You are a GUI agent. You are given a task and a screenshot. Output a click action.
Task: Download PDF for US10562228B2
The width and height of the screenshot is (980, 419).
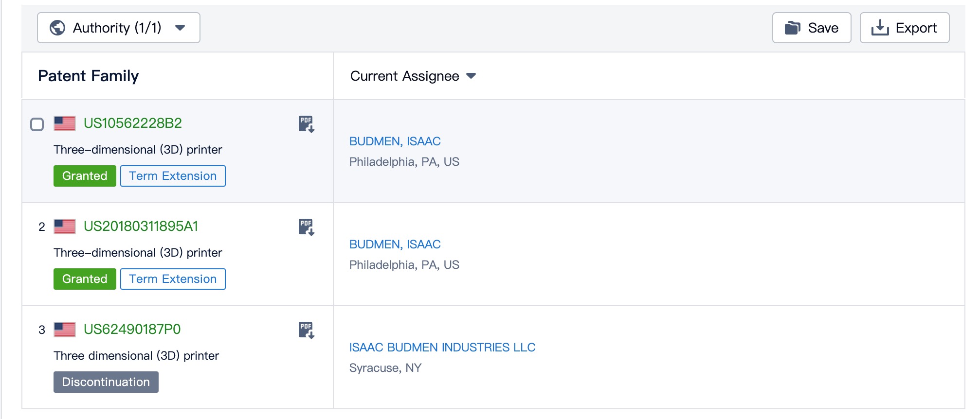(307, 124)
